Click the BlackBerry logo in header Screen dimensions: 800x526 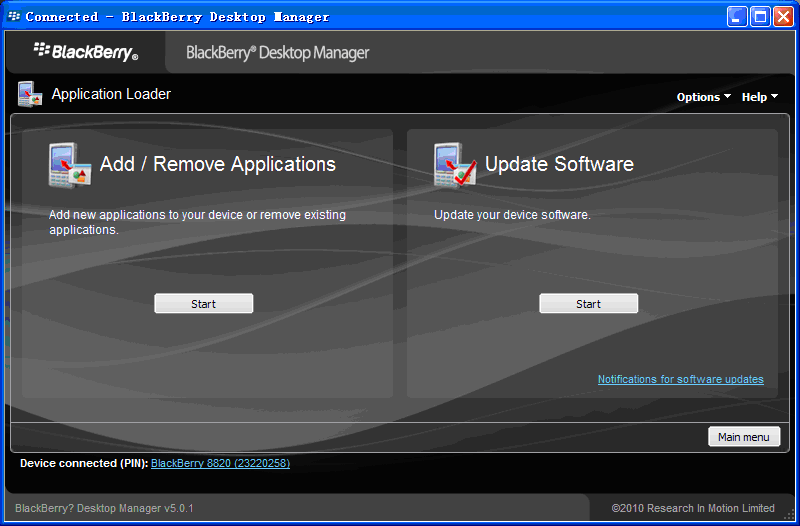(86, 52)
